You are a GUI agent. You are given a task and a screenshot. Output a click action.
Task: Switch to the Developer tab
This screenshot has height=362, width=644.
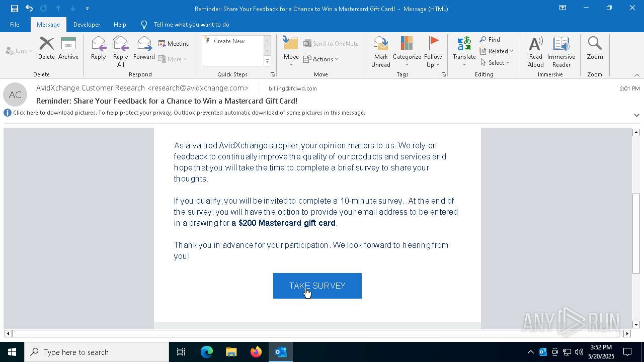[87, 25]
